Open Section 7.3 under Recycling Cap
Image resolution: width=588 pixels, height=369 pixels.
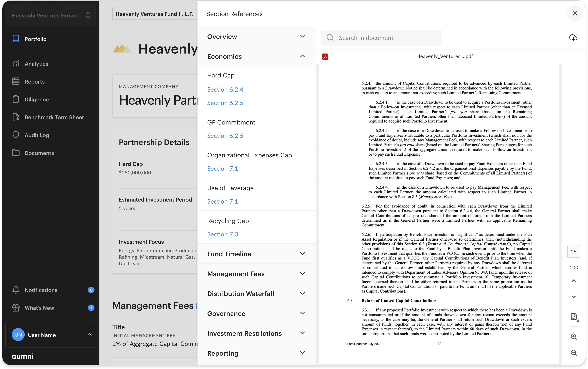[x=222, y=234]
